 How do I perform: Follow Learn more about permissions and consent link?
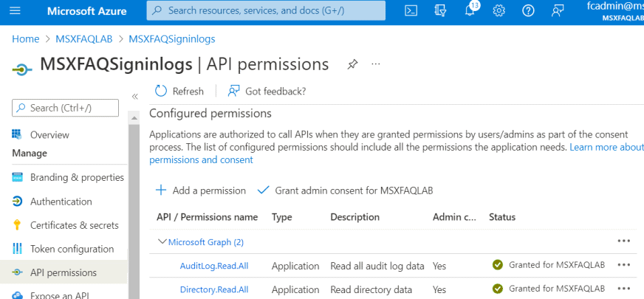click(606, 147)
